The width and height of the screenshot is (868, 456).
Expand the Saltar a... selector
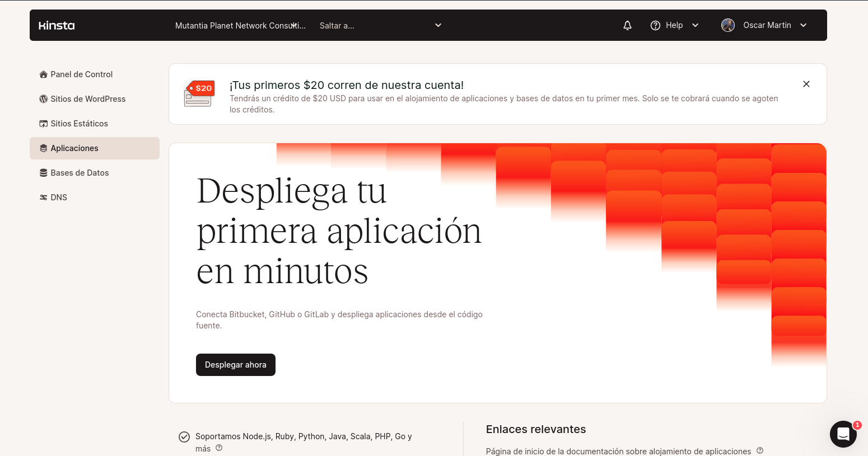pos(381,25)
